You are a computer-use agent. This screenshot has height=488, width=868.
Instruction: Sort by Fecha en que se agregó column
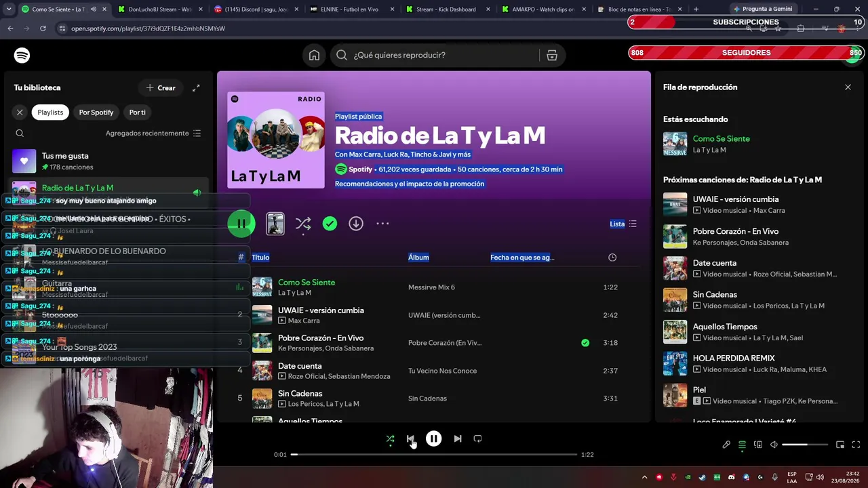522,258
